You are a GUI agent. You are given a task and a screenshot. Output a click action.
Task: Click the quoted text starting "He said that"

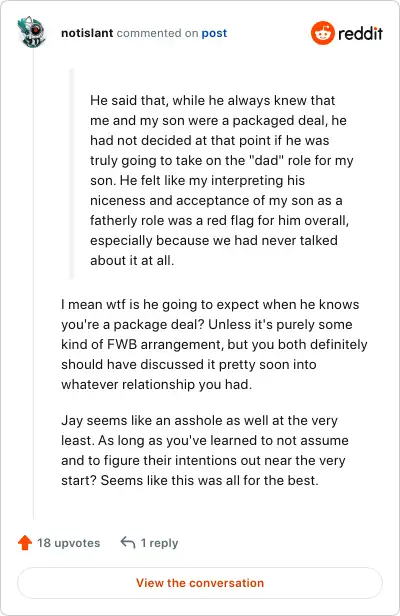pos(222,180)
